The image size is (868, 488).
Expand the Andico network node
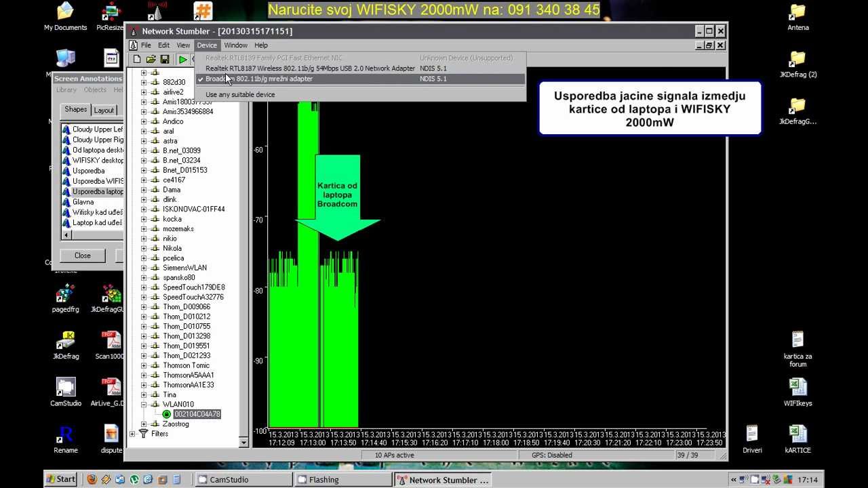(144, 121)
